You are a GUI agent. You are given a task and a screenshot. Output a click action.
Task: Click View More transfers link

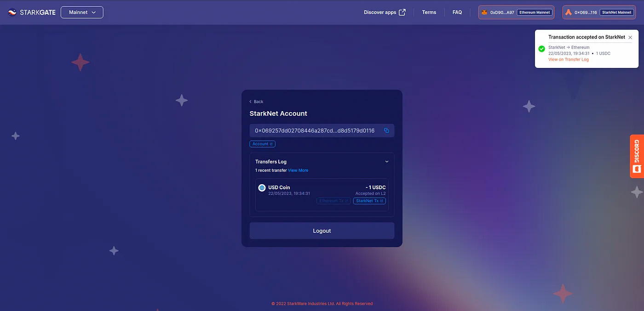point(298,170)
